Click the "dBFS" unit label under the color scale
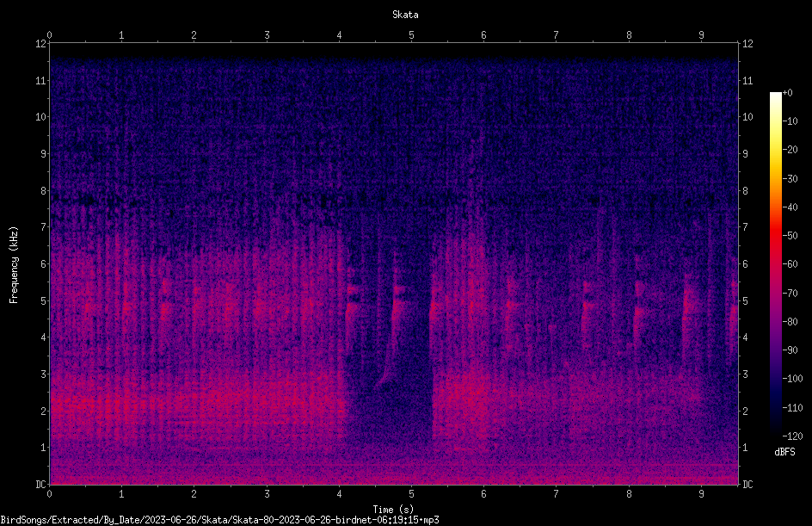Screen dimensions: 812x526 [784, 452]
